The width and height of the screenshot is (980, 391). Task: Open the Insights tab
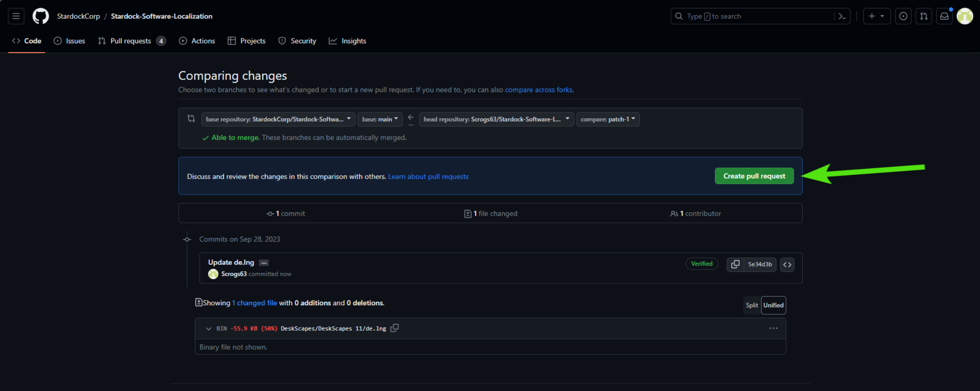pyautogui.click(x=348, y=41)
